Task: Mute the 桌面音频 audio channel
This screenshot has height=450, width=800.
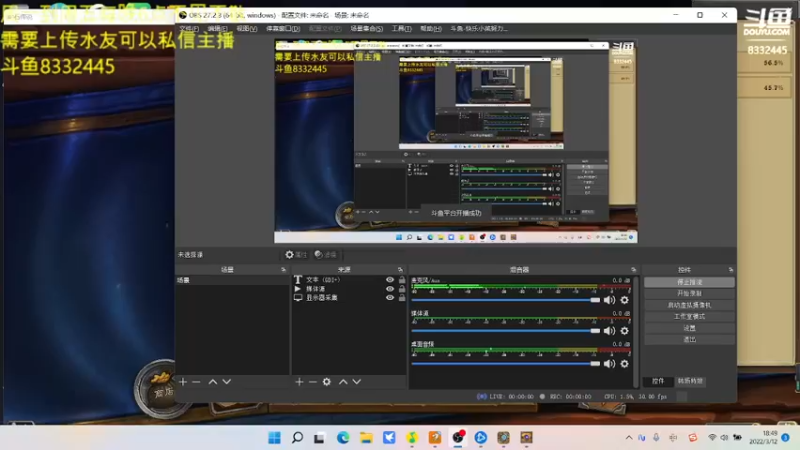Action: [609, 364]
